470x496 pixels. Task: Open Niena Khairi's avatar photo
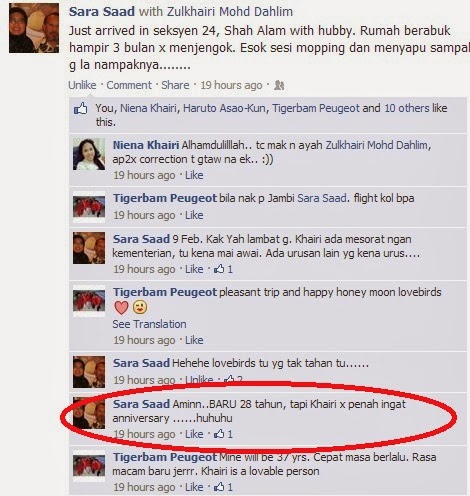click(x=89, y=154)
